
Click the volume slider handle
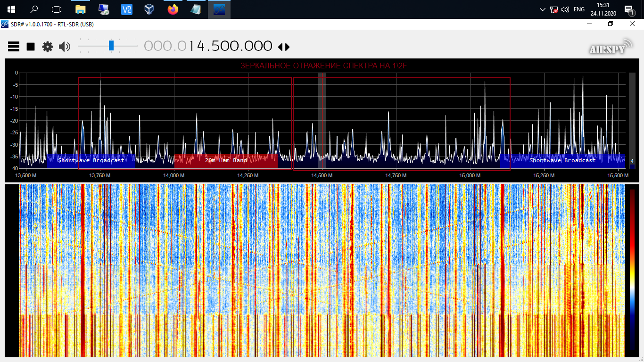point(111,46)
